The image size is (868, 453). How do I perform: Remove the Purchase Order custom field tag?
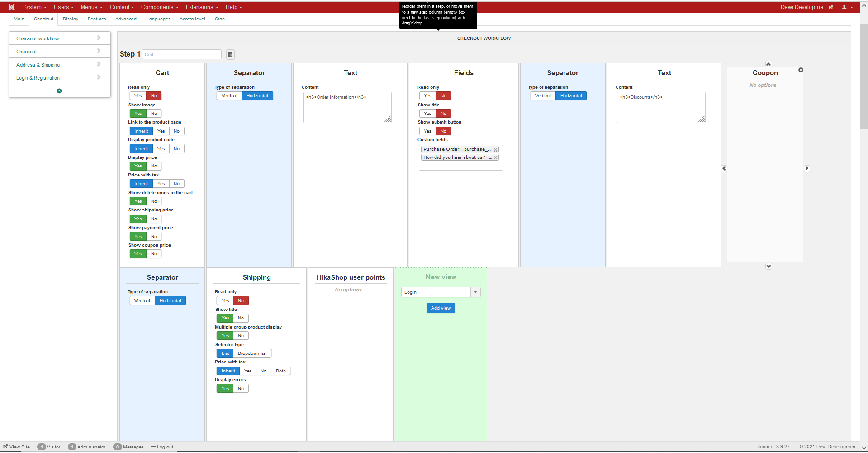pyautogui.click(x=495, y=150)
